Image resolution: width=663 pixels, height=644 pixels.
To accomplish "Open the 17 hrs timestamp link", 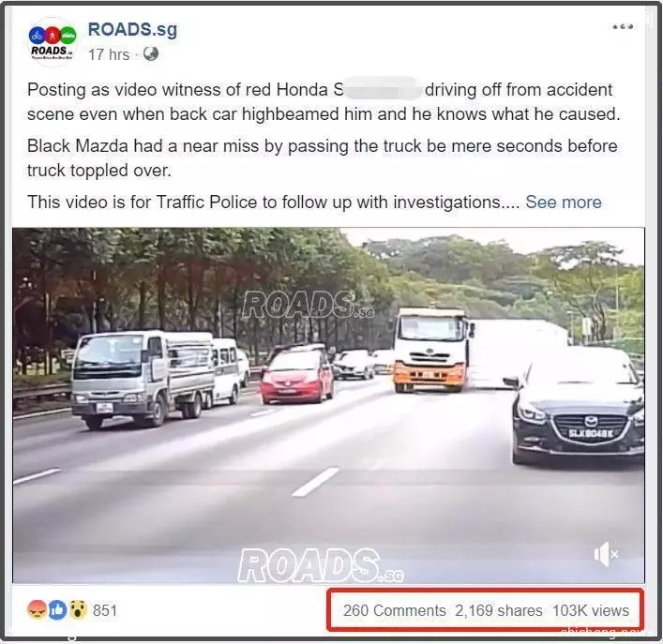I will click(109, 54).
